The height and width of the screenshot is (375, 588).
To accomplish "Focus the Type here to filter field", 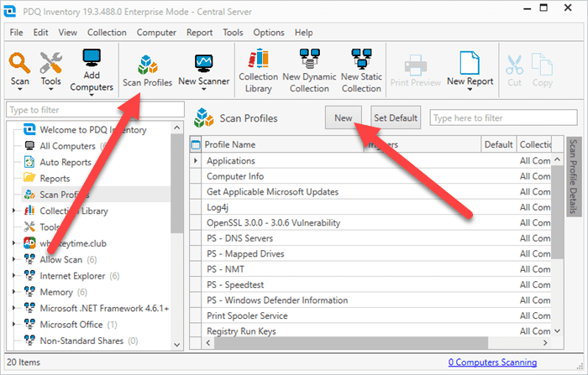I will click(503, 117).
